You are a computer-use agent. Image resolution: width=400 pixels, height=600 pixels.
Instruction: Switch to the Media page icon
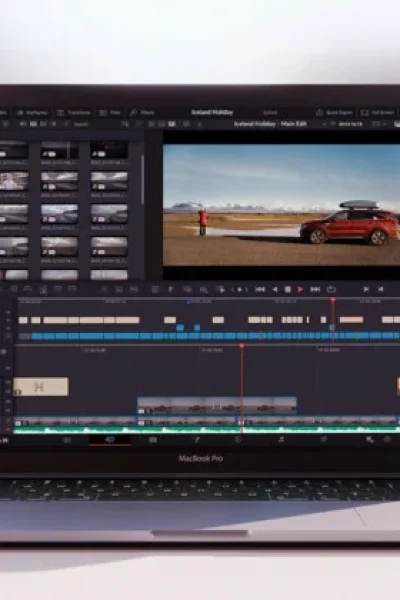[x=67, y=440]
